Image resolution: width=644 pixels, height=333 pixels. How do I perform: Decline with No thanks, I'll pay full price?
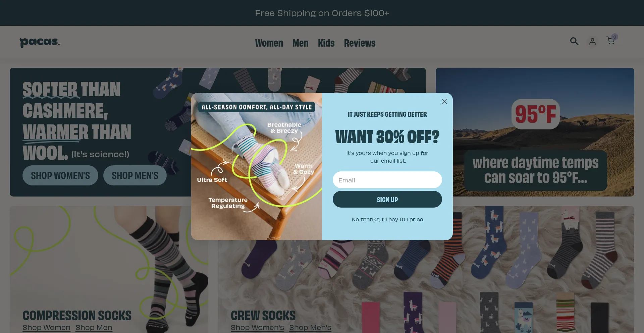point(387,220)
